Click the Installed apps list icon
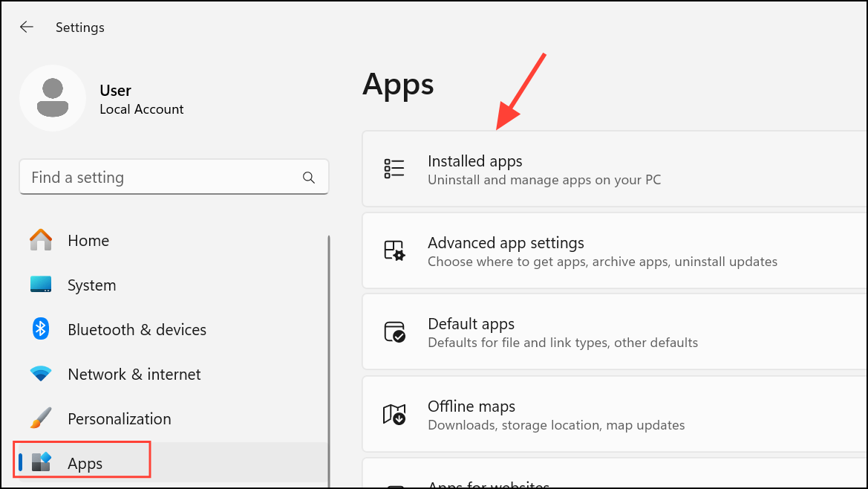 click(x=394, y=169)
